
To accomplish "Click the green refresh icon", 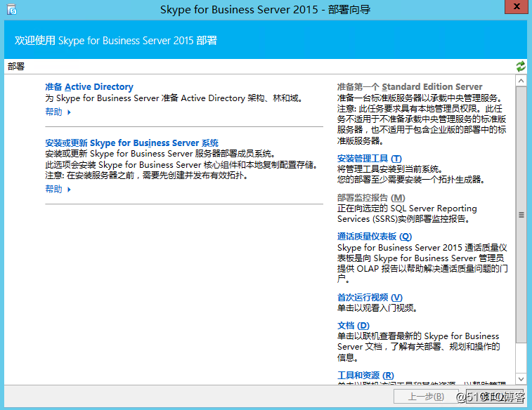I will point(521,66).
